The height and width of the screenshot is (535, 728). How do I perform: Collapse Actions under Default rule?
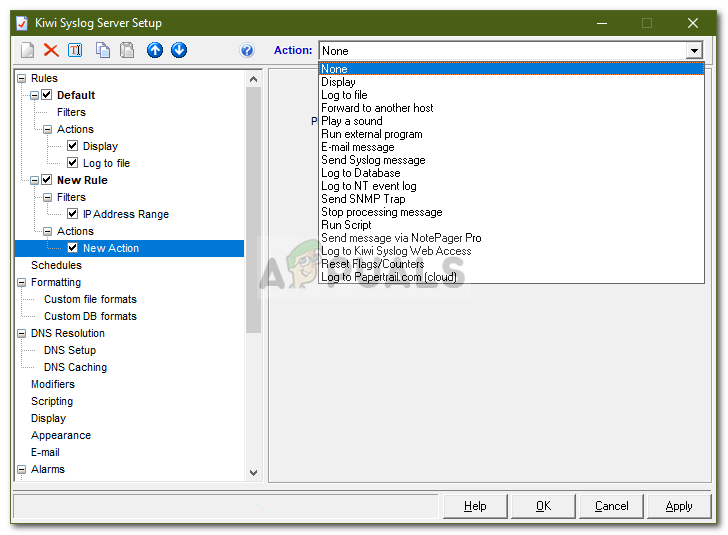[x=47, y=129]
